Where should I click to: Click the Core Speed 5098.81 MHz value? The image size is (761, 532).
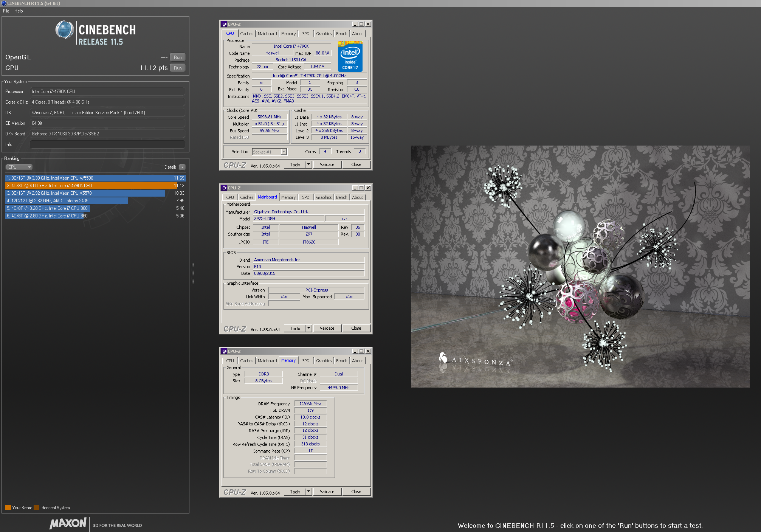270,117
